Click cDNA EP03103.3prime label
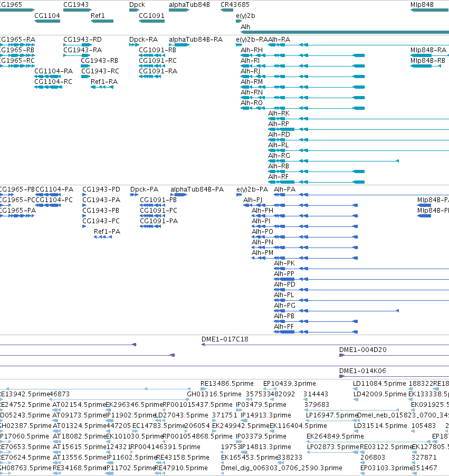Screen dimensions: 449x476 [x=386, y=468]
